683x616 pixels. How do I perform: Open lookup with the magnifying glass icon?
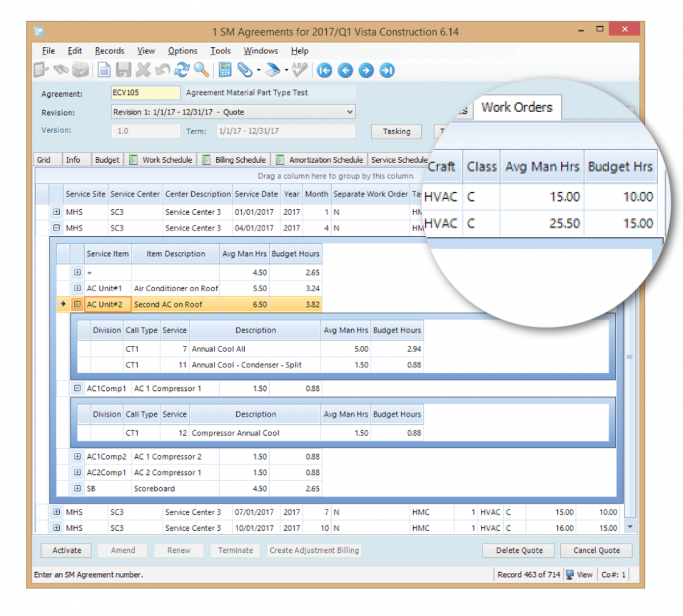point(201,70)
